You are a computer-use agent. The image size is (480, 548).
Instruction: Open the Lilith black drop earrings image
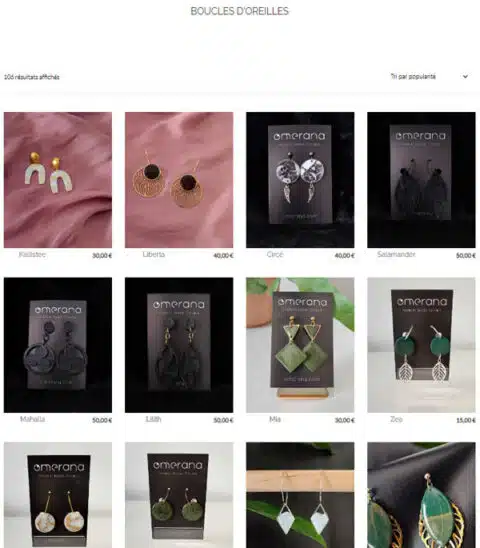point(179,345)
